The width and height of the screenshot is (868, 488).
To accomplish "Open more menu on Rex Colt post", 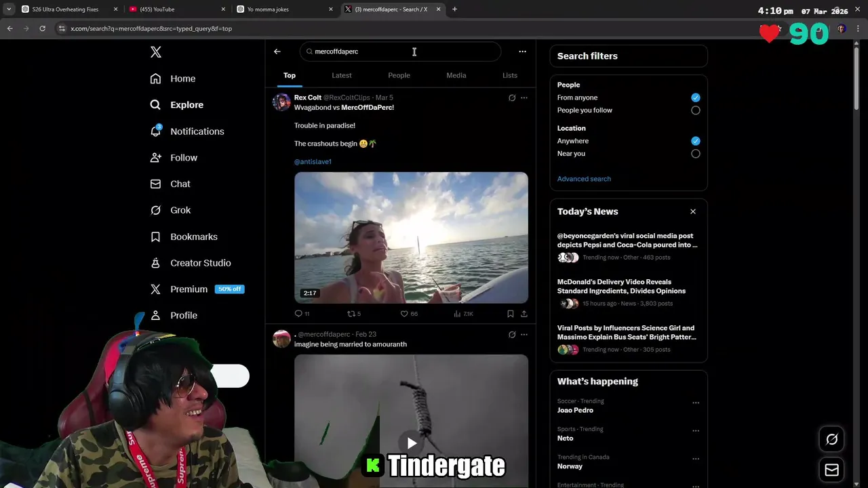I will click(x=524, y=98).
